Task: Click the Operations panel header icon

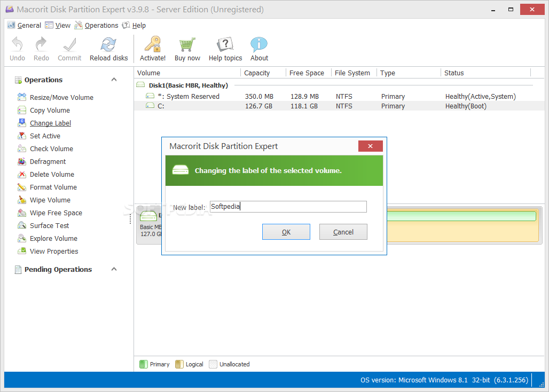Action: point(18,80)
